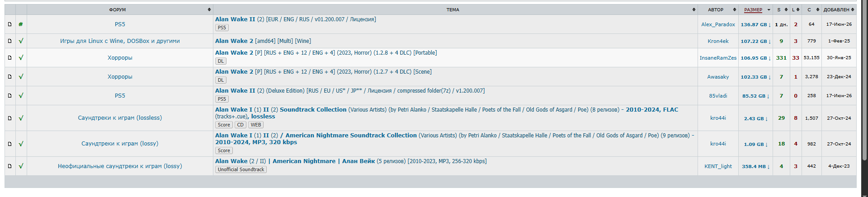868x197 pixels.
Task: Open the Alan Wake 2 Portable torrent topic
Action: [x=326, y=53]
